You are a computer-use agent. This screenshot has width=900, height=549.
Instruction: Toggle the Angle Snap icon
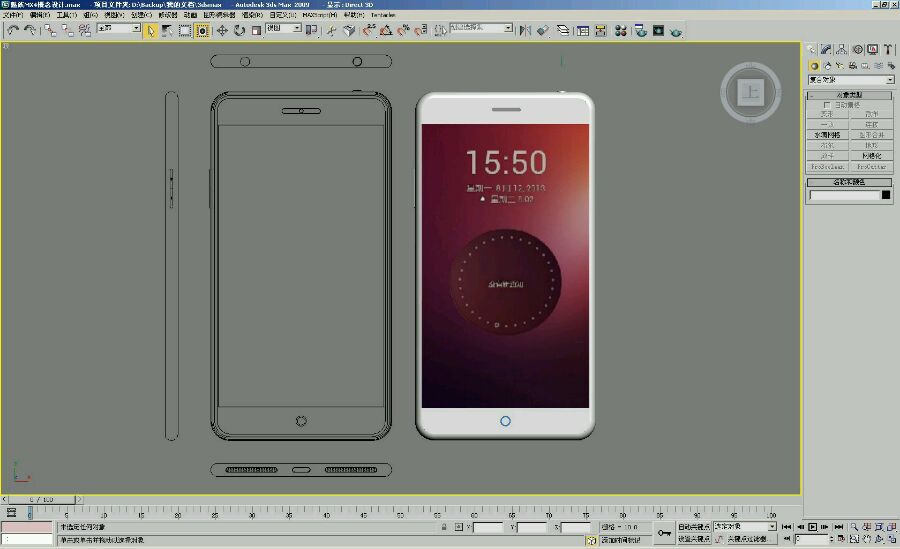pos(386,30)
